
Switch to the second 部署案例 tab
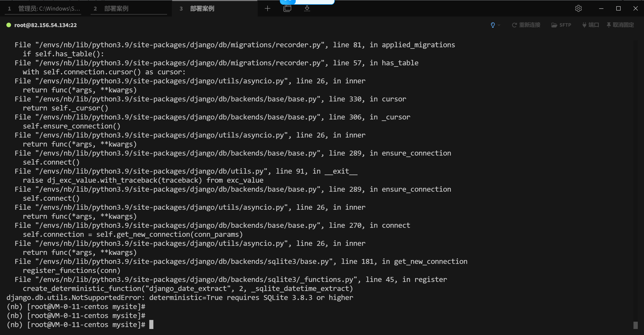pos(129,9)
